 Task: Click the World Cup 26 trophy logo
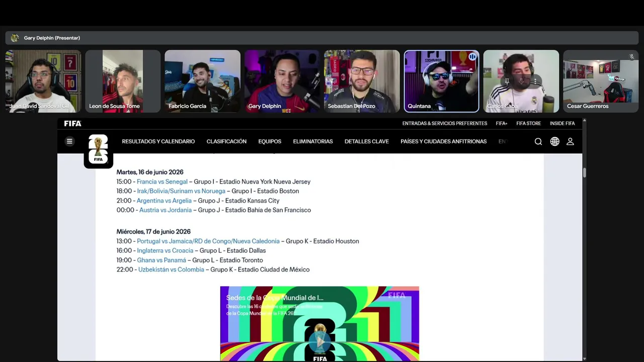coord(98,150)
